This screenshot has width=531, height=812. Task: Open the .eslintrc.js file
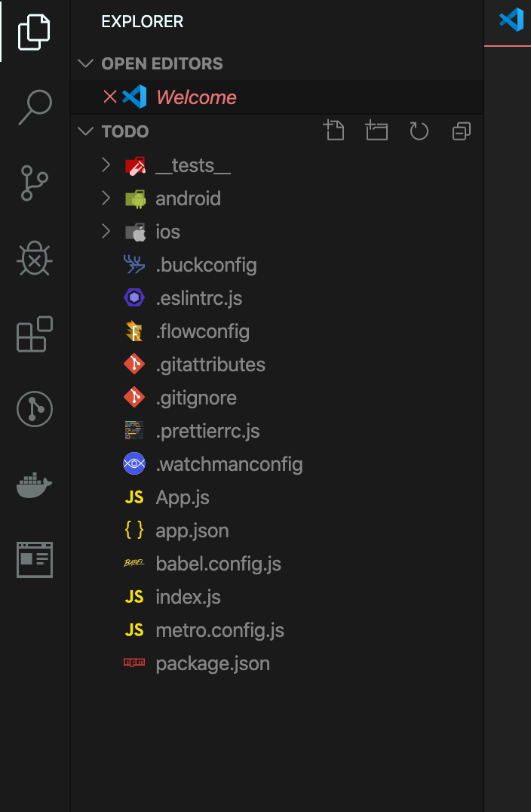198,298
